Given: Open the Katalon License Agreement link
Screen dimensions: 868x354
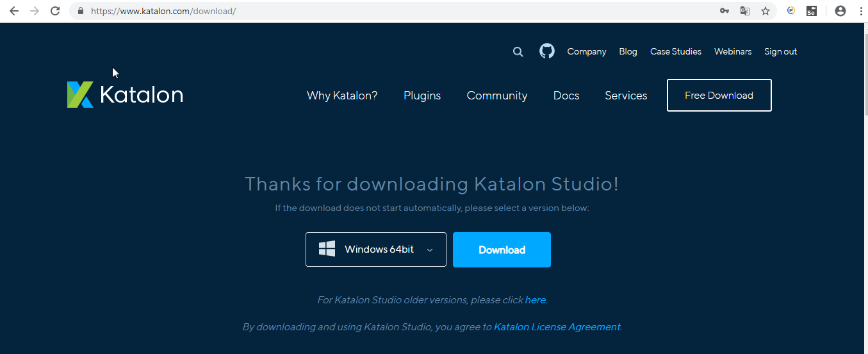Looking at the screenshot, I should click(x=557, y=327).
